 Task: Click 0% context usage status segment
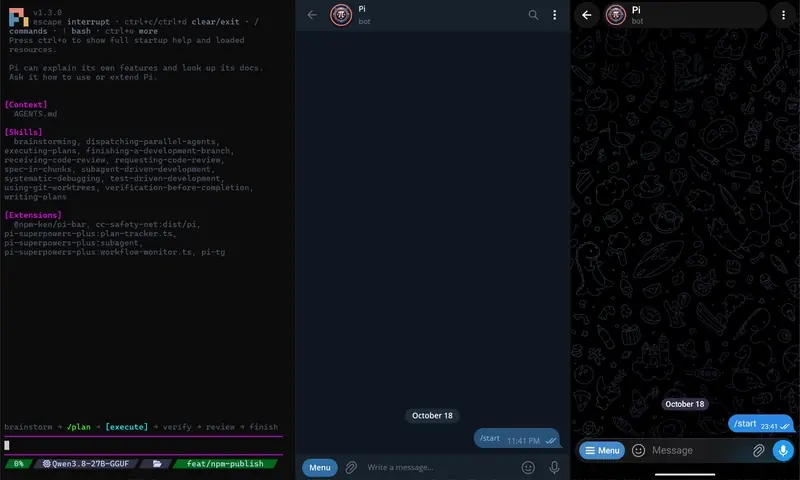[x=19, y=464]
